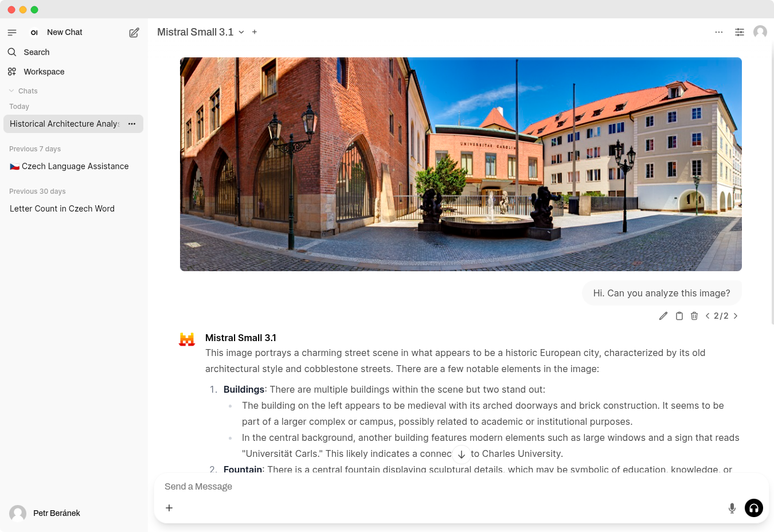Go to the previous message version
The height and width of the screenshot is (532, 774).
click(707, 316)
